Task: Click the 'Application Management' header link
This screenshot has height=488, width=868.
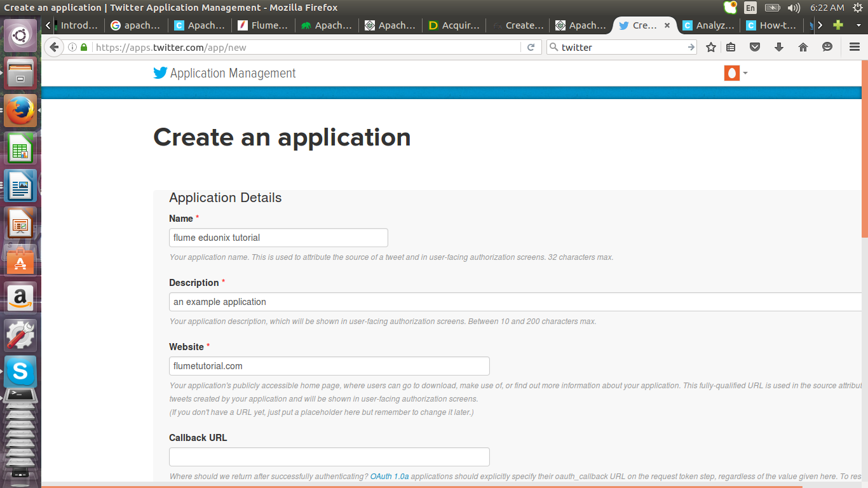Action: point(233,73)
